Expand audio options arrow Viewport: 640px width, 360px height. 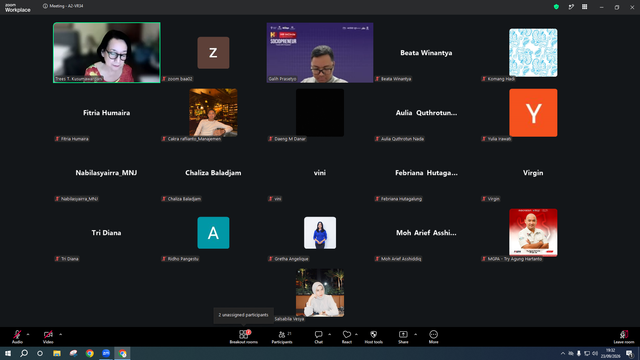(28, 334)
